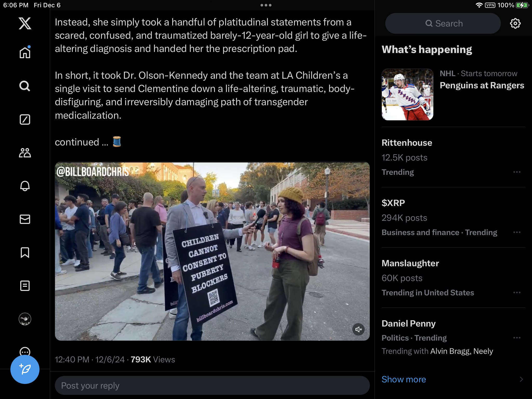532x399 pixels.
Task: Open more options for Rittenhouse trend
Action: pos(517,172)
